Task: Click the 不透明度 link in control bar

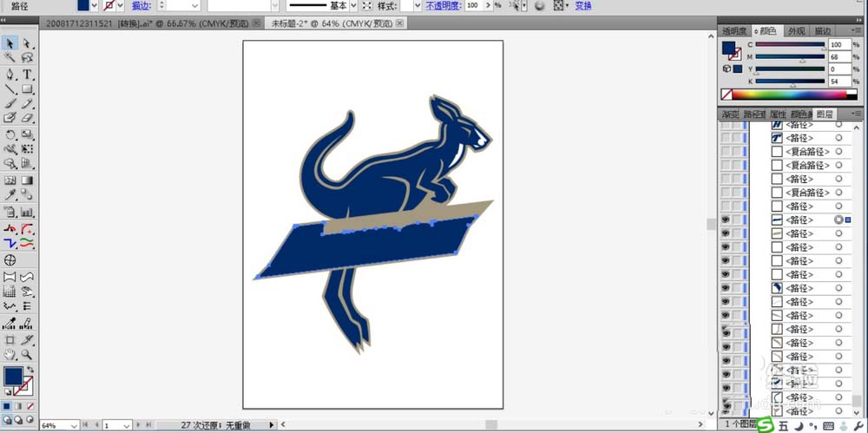Action: 444,5
